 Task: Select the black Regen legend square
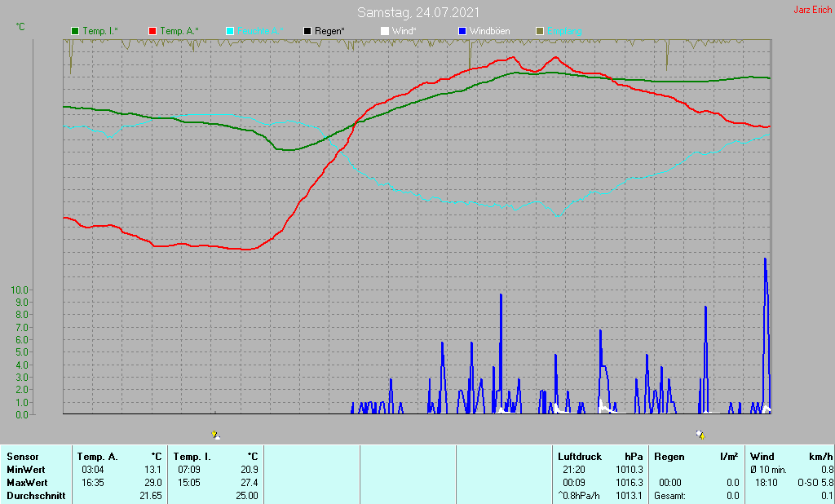[x=307, y=32]
